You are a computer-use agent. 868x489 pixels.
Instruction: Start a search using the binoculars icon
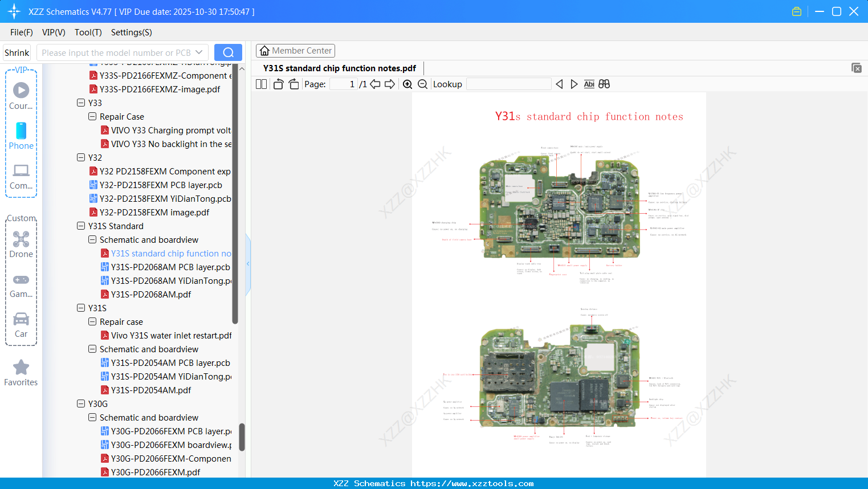(604, 84)
